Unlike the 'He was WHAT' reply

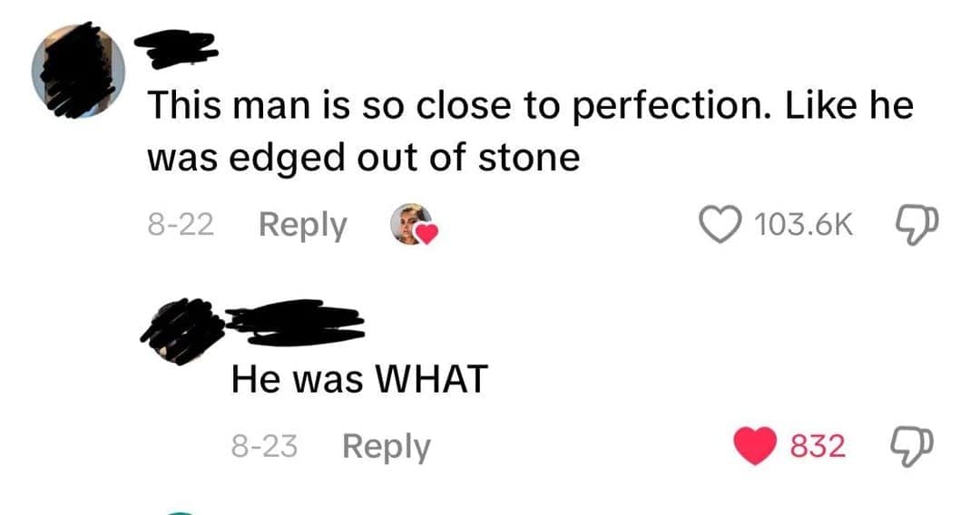coord(755,445)
